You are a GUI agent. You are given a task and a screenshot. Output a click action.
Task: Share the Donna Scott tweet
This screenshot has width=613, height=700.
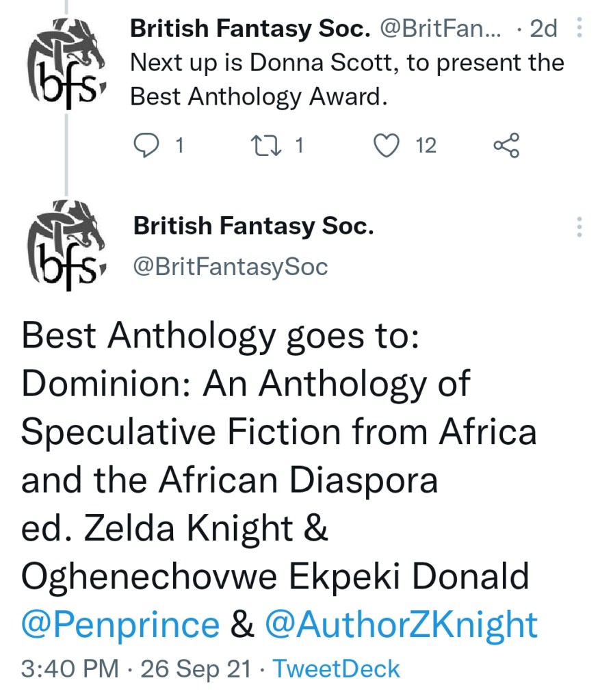506,145
